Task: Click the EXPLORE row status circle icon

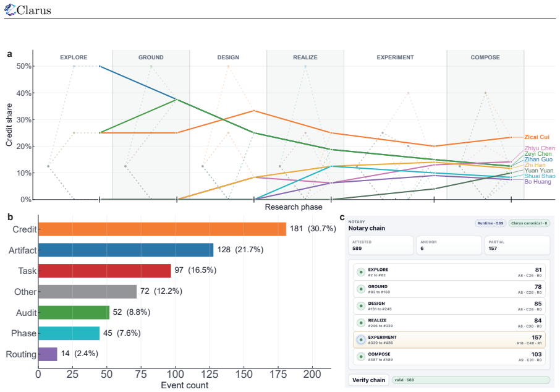Action: [361, 272]
